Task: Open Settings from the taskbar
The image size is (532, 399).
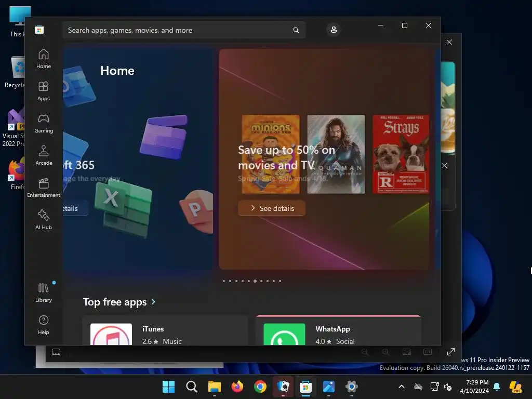Action: (x=352, y=387)
